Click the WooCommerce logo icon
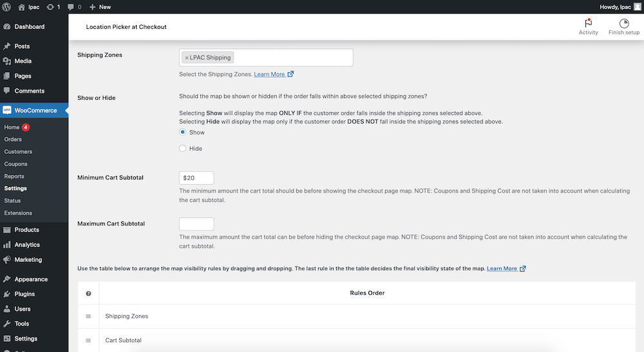The image size is (644, 352). (6, 110)
